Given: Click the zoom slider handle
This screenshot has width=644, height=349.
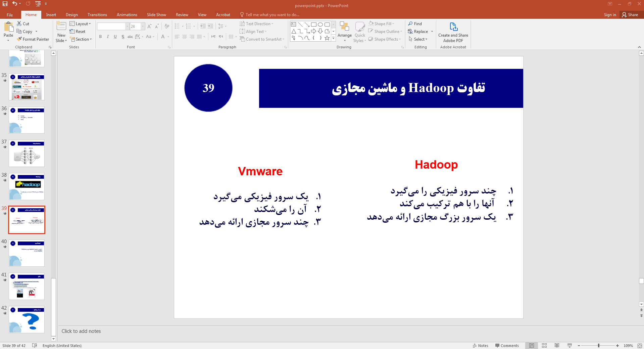Looking at the screenshot, I should (599, 346).
